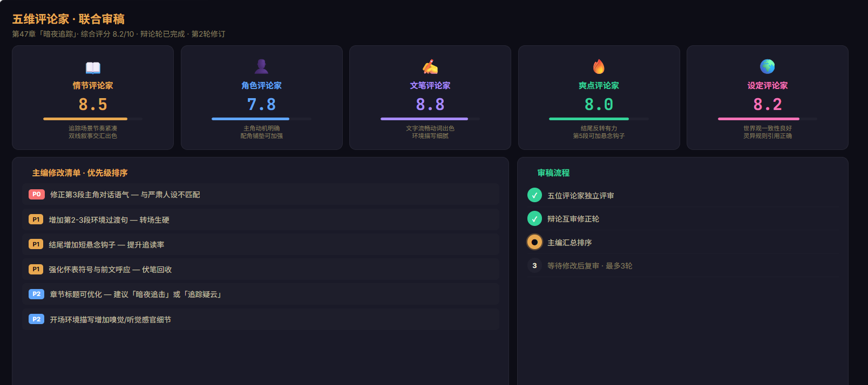868x385 pixels.
Task: Click the comment 主角动机明确 配角铺垫可加强
Action: pyautogui.click(x=261, y=132)
